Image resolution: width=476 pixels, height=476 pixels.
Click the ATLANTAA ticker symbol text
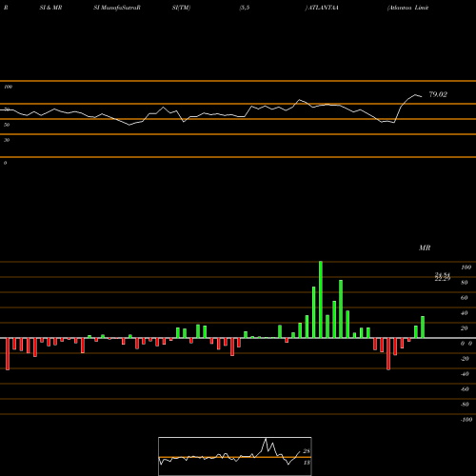point(324,8)
